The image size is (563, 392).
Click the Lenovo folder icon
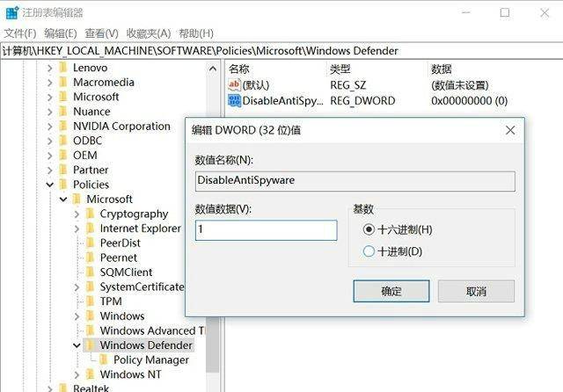point(63,68)
